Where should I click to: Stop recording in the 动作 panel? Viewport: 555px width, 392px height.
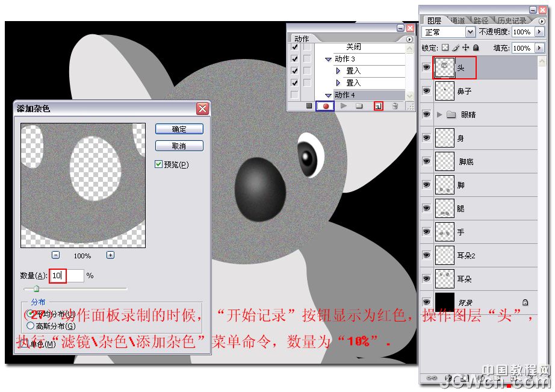[x=309, y=105]
